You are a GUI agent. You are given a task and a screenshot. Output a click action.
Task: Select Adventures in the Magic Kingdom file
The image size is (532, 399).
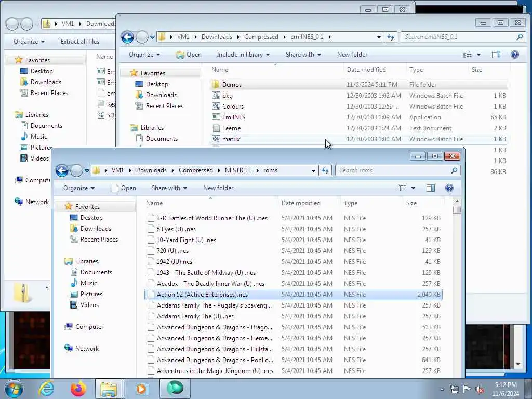[x=294, y=371]
